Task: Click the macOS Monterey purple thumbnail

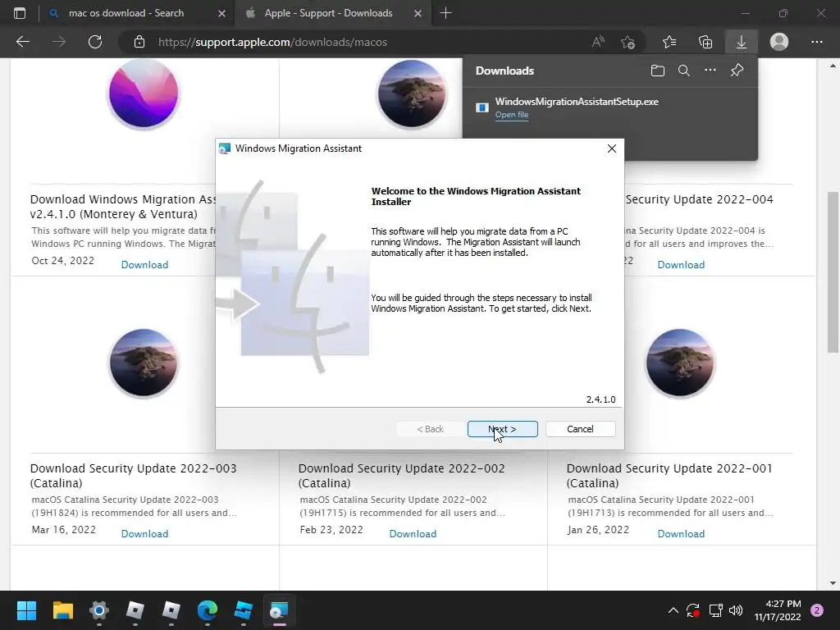Action: (144, 94)
